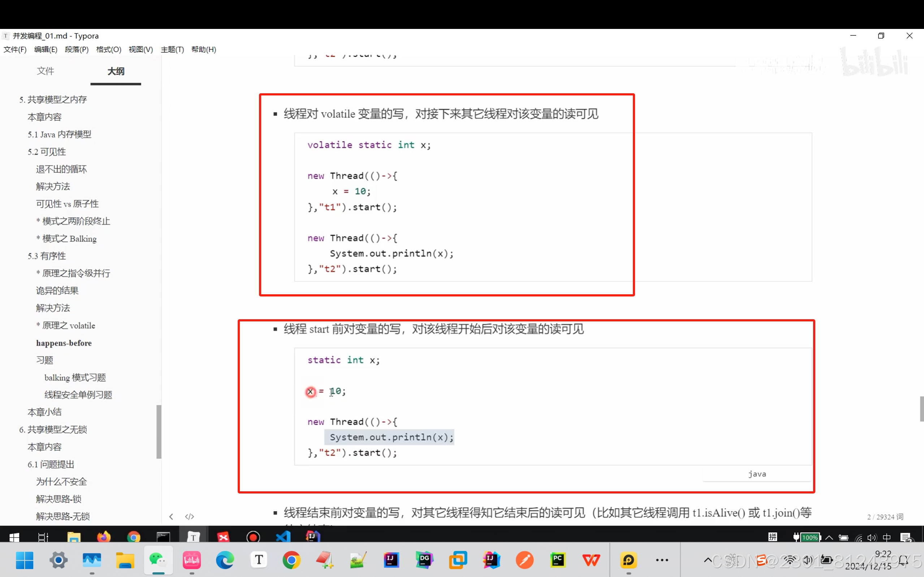Jump to outline item 5.1 Java 内存模型
This screenshot has height=577, width=924.
59,134
